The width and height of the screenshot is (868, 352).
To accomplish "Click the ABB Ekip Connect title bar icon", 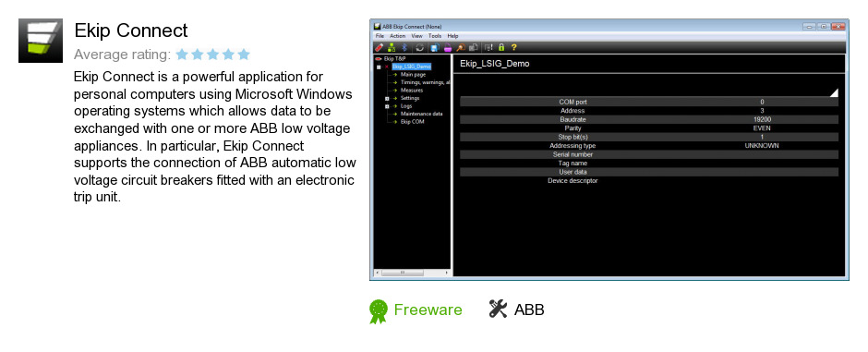I will point(377,27).
